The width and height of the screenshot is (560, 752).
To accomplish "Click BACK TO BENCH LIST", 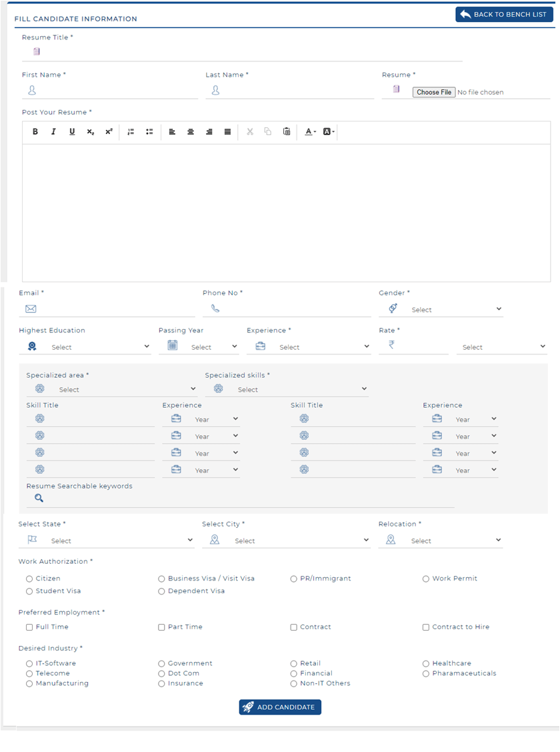I will pos(504,14).
